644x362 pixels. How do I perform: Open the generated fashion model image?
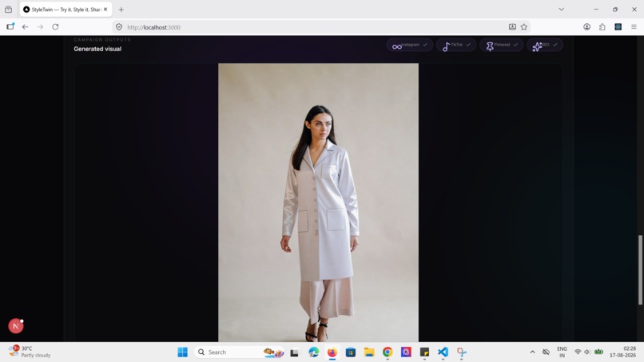pyautogui.click(x=318, y=202)
